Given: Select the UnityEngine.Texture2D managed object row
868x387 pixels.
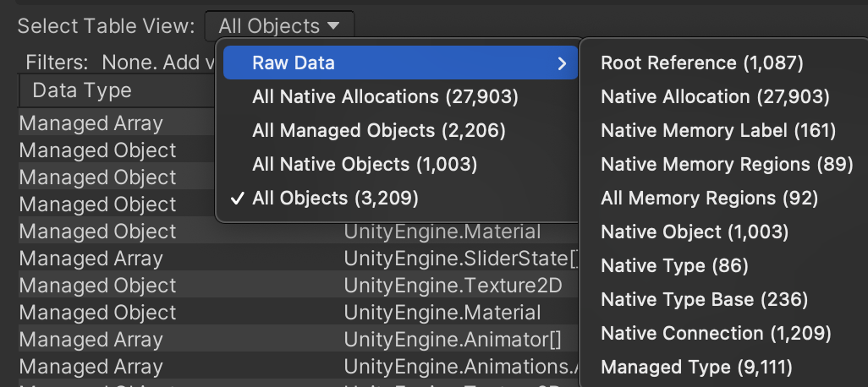Looking at the screenshot, I should (453, 286).
